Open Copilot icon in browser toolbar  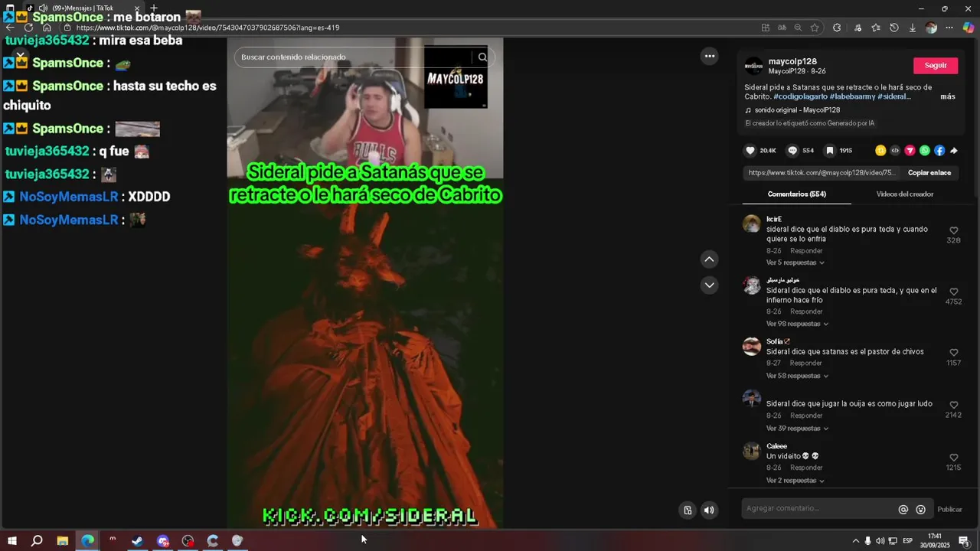pyautogui.click(x=969, y=28)
